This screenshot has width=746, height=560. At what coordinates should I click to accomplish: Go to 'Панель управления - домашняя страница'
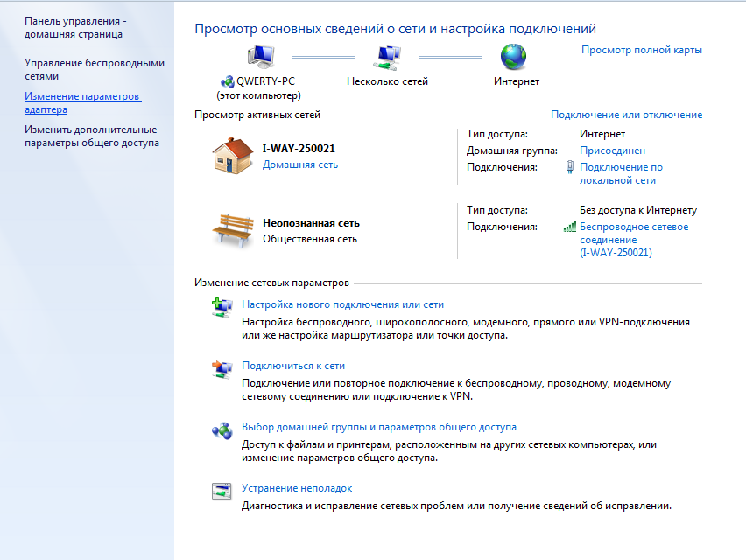(75, 28)
